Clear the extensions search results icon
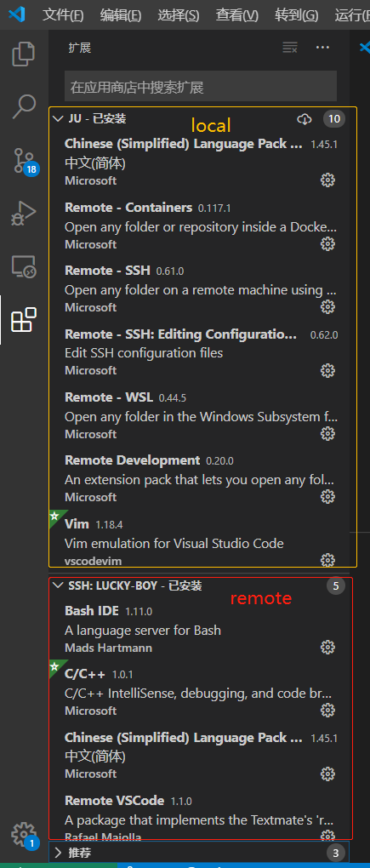Viewport: 370px width, 868px height. [290, 48]
